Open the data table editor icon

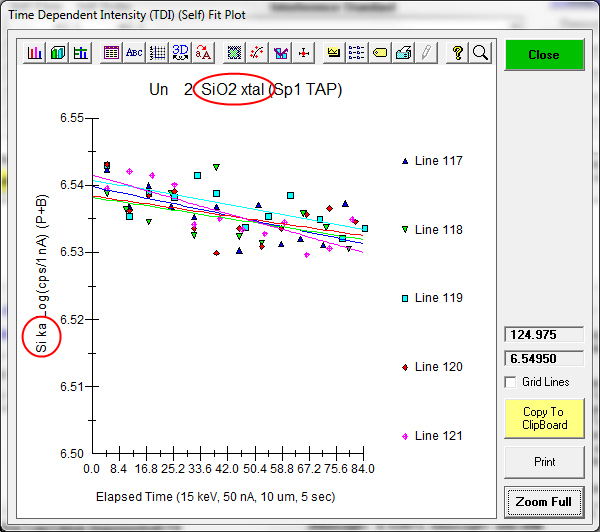112,53
